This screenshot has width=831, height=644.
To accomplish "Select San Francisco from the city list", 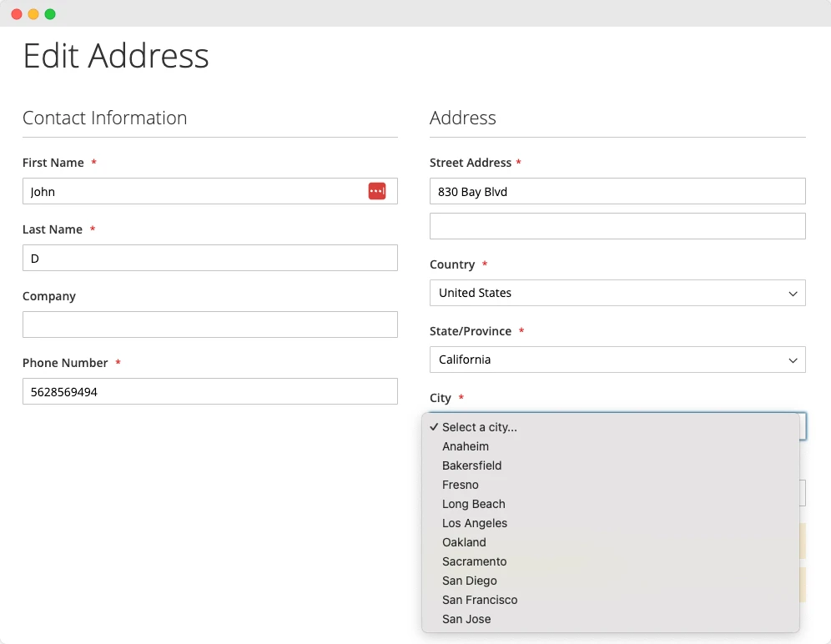I will coord(480,600).
